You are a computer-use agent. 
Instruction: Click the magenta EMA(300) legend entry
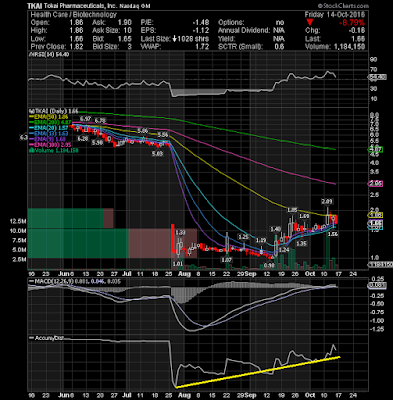49,145
